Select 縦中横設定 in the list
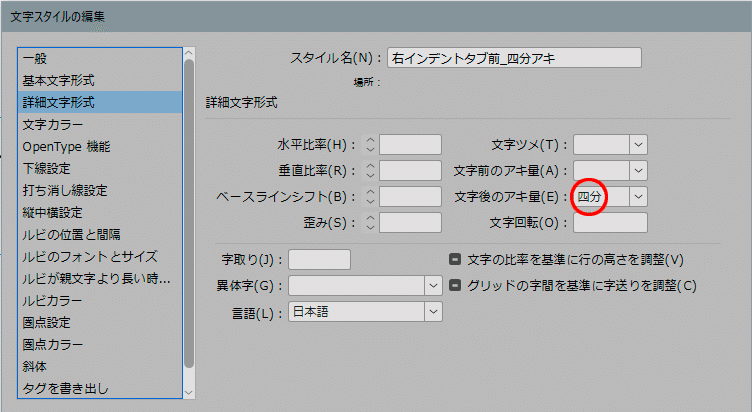 [100, 212]
